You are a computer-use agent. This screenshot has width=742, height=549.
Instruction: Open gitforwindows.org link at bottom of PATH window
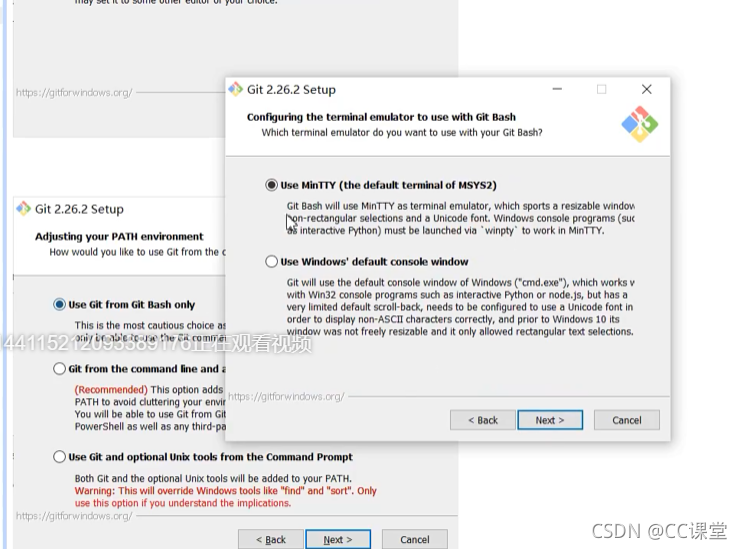pos(74,516)
